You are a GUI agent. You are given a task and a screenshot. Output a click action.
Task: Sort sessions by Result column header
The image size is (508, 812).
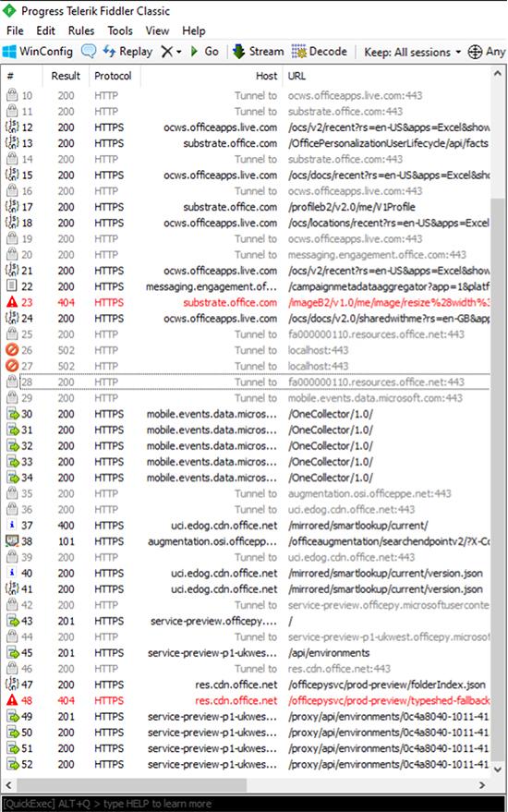point(66,76)
